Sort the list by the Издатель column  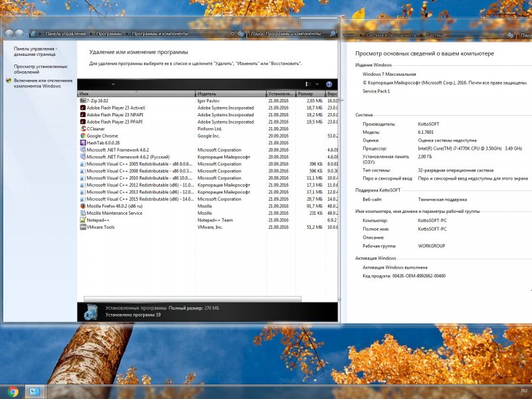231,94
